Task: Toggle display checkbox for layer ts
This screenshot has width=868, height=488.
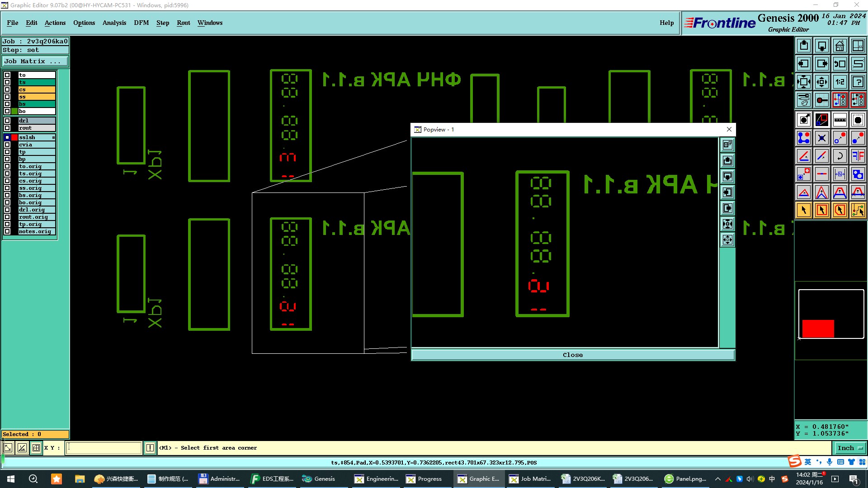Action: pyautogui.click(x=7, y=82)
